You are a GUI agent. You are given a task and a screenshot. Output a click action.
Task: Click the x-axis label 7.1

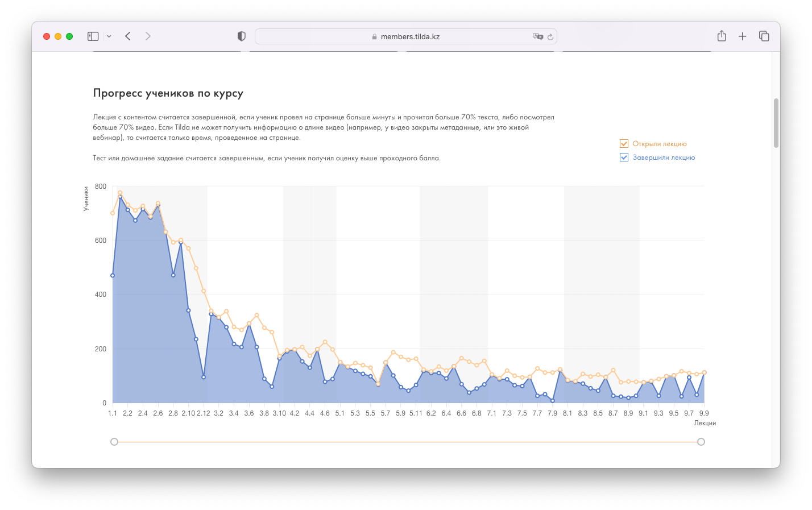point(492,413)
